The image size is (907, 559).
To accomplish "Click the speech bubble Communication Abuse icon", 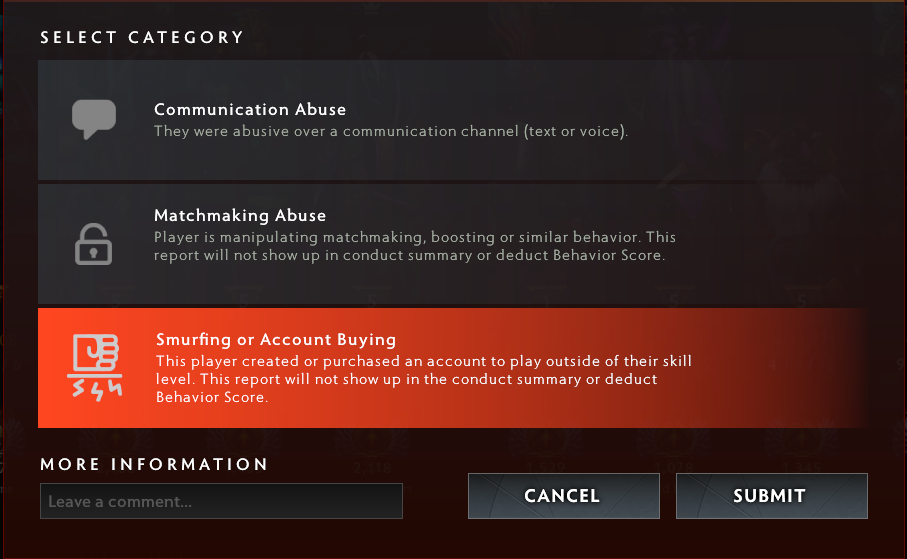I will [94, 119].
